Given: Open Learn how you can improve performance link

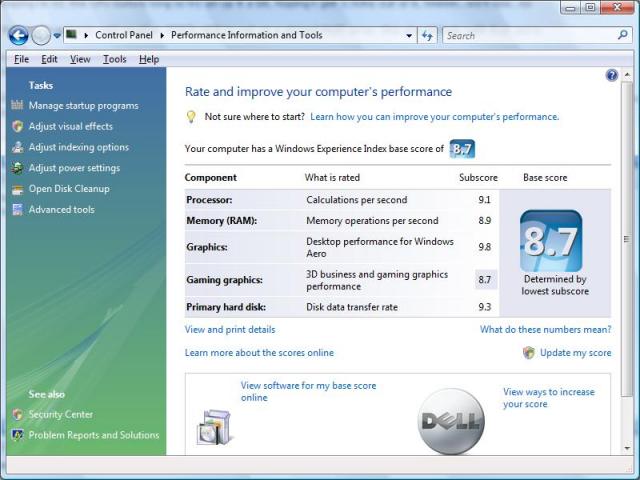Looking at the screenshot, I should click(435, 117).
